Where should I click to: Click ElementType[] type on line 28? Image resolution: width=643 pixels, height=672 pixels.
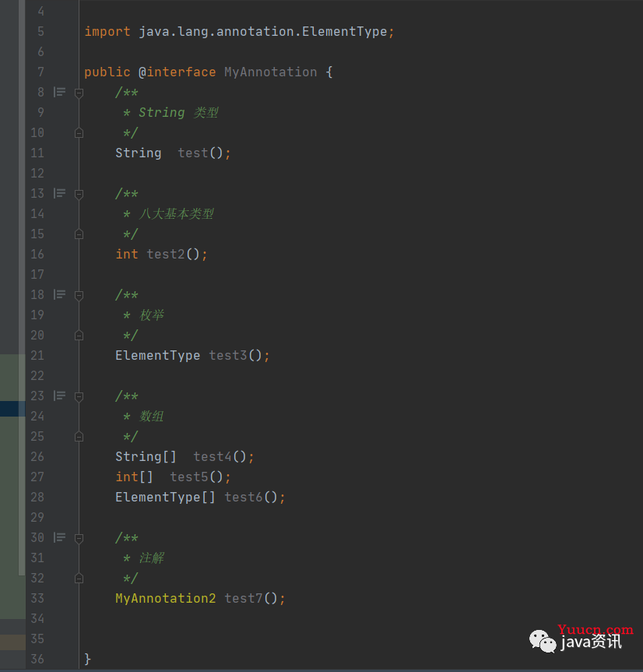pos(165,497)
